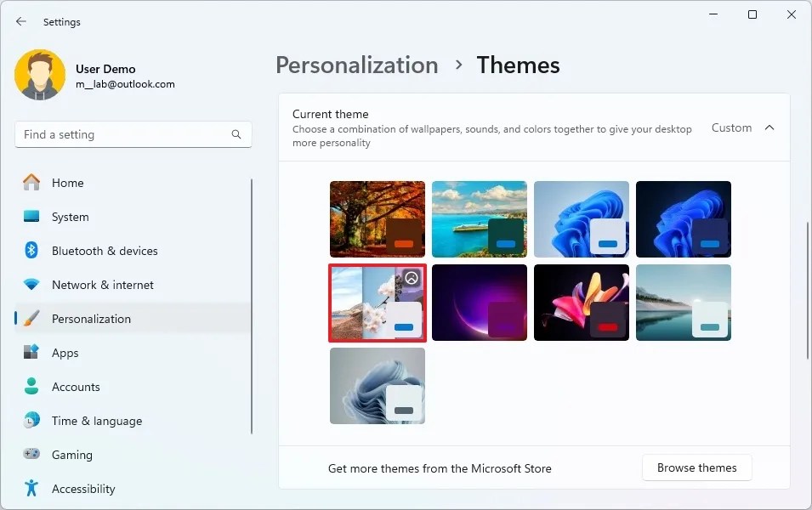Open Accessibility via its figure icon
Screen dimensions: 812x510
(x=30, y=489)
